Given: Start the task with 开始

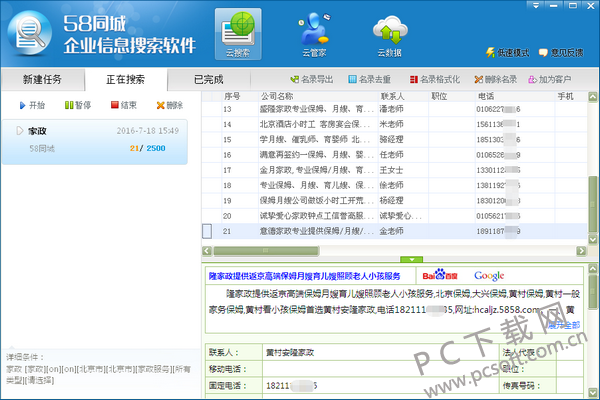Looking at the screenshot, I should (32, 105).
